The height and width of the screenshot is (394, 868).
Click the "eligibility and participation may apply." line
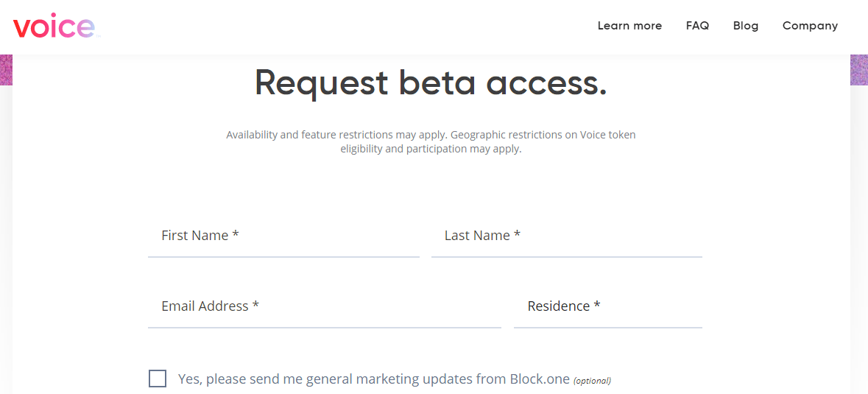click(431, 149)
